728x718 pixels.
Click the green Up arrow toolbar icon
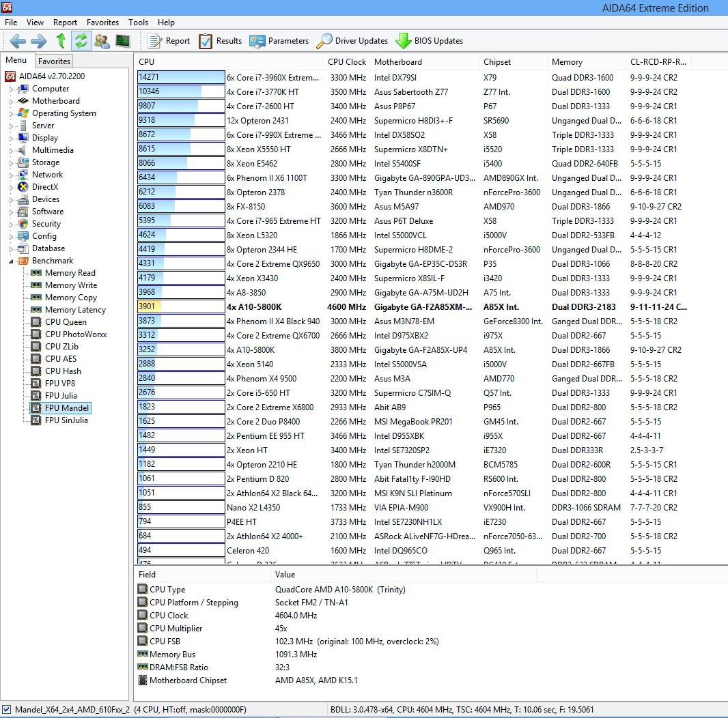coord(61,41)
